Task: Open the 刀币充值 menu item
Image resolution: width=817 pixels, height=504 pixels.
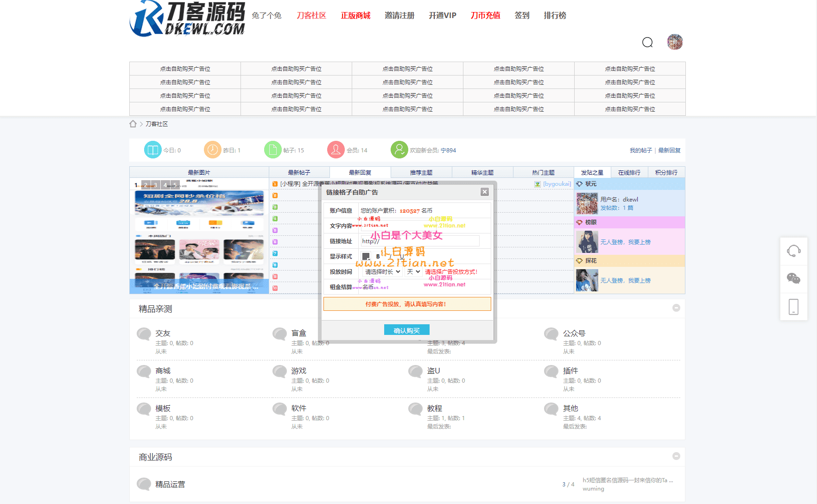Action: (485, 15)
